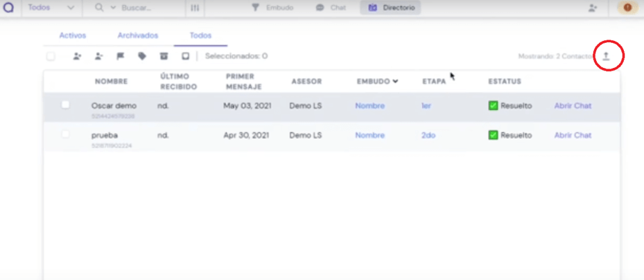Click the assign advisor person-plus icon
The height and width of the screenshot is (280, 644).
point(77,56)
